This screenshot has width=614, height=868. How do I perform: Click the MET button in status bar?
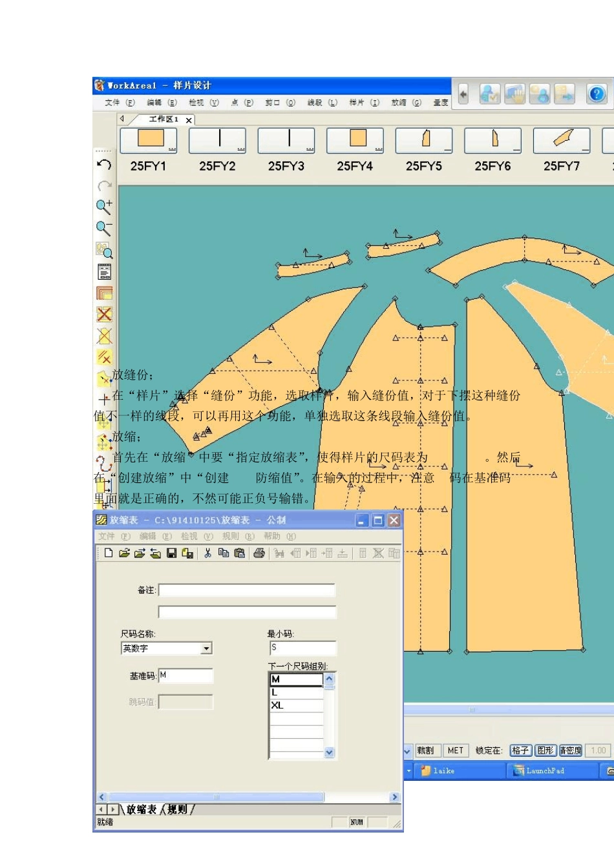[456, 750]
